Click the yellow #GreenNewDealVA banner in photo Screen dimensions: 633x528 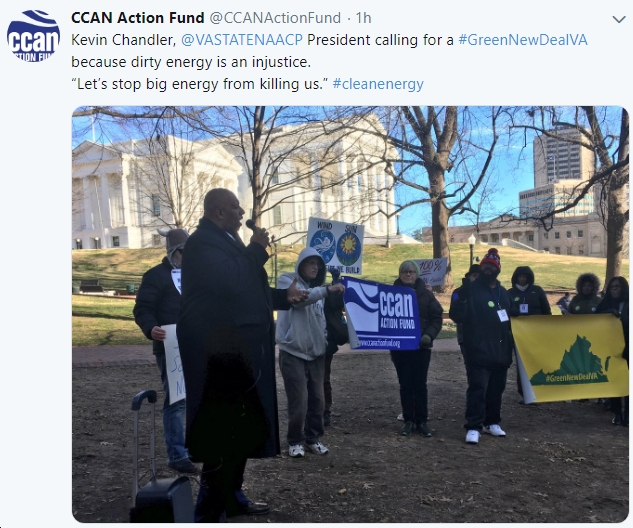point(570,358)
